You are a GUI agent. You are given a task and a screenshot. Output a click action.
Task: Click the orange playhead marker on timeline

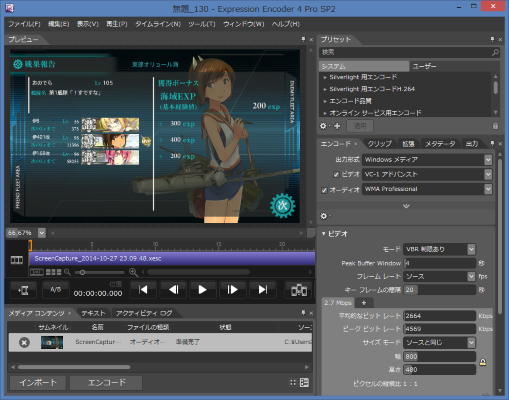tap(30, 245)
